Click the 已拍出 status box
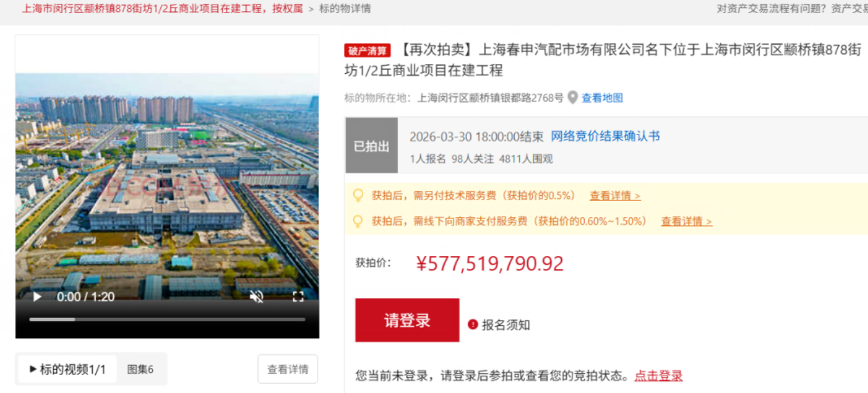The width and height of the screenshot is (868, 393). point(371,146)
